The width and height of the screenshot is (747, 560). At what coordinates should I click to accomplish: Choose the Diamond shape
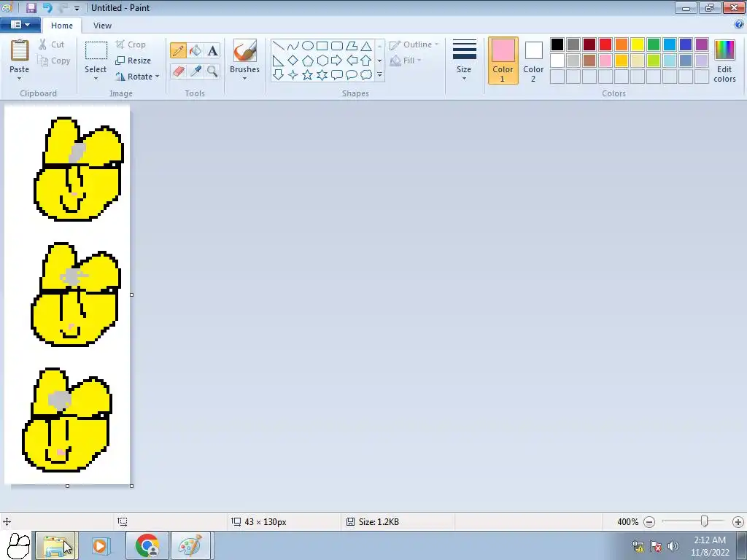(x=293, y=61)
